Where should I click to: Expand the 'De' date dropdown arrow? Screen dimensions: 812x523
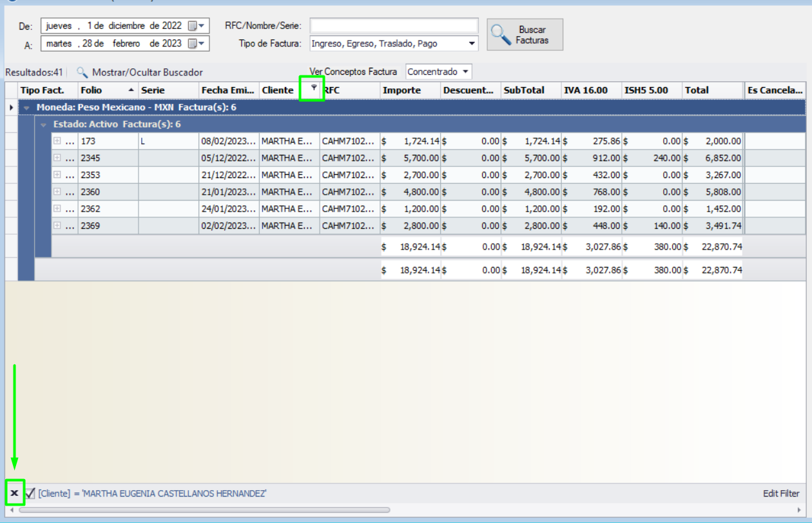[202, 26]
